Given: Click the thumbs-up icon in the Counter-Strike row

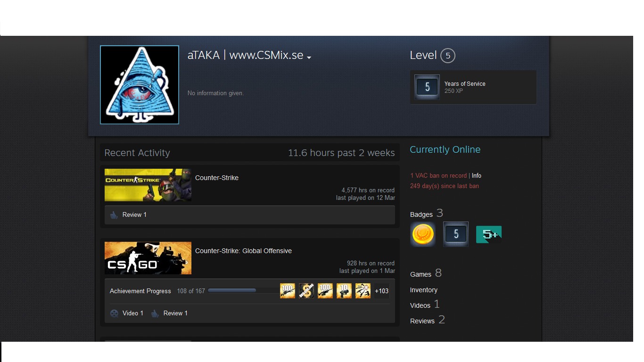Looking at the screenshot, I should click(114, 215).
